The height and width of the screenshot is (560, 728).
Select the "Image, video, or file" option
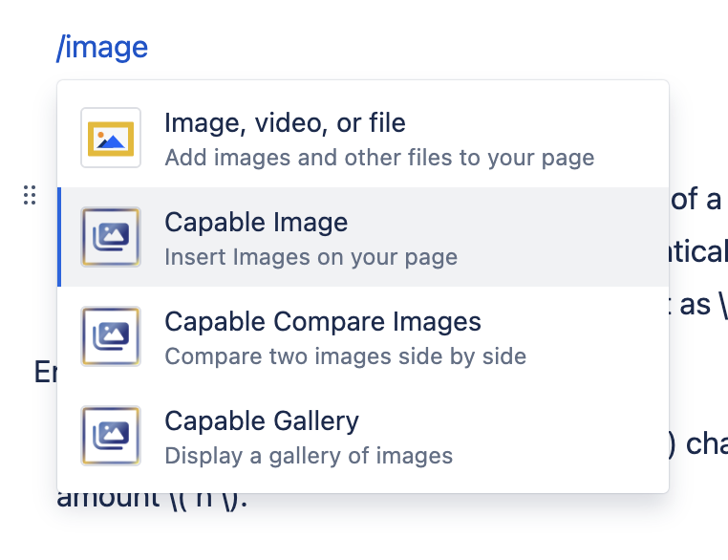pos(285,123)
